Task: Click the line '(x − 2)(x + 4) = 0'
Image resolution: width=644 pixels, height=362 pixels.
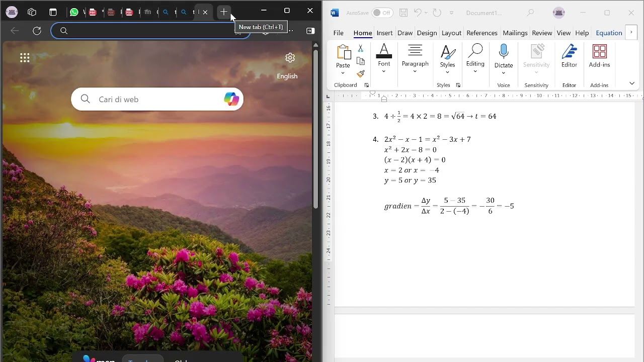Action: pos(415,160)
